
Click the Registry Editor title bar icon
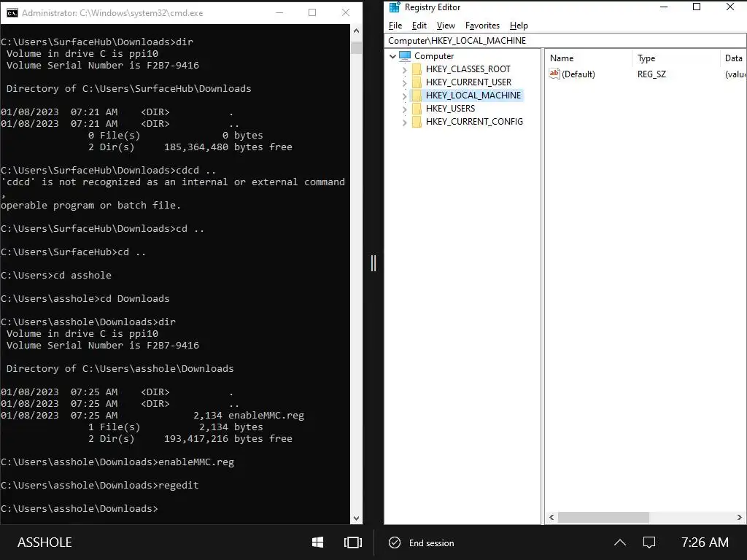coord(395,7)
